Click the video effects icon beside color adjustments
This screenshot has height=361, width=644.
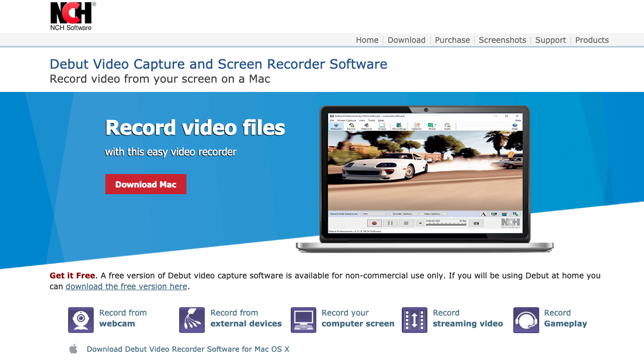505,214
